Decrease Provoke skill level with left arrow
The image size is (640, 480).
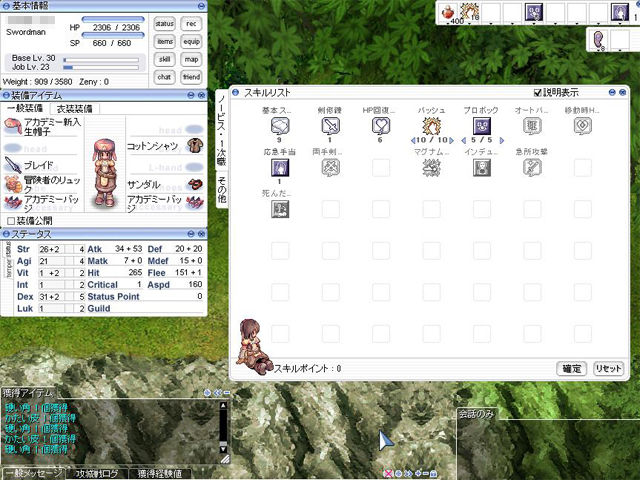(x=463, y=140)
